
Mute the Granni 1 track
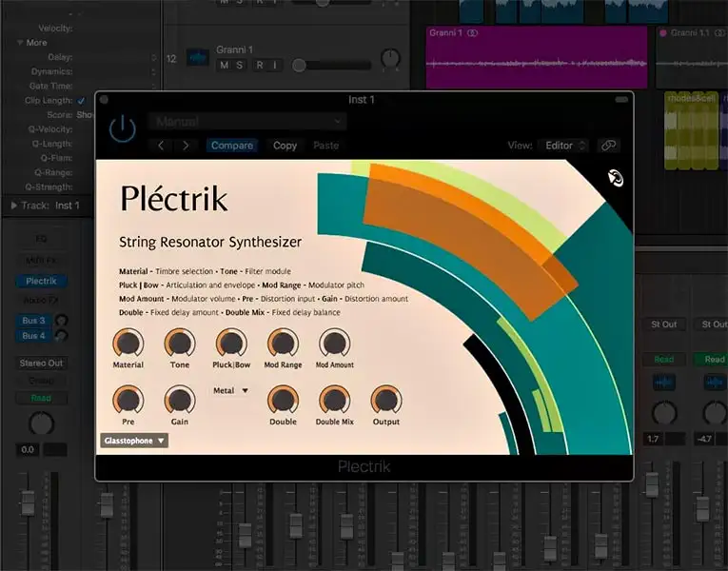pyautogui.click(x=225, y=66)
